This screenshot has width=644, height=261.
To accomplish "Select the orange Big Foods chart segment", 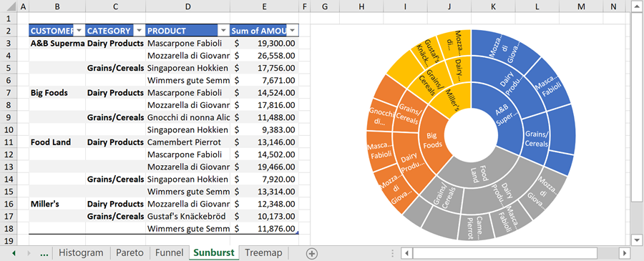I will pos(432,139).
